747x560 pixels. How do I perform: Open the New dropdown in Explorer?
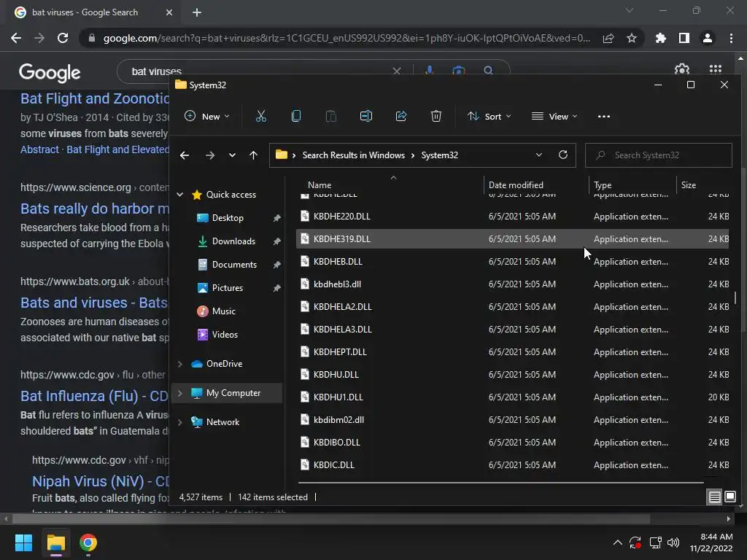tap(207, 116)
